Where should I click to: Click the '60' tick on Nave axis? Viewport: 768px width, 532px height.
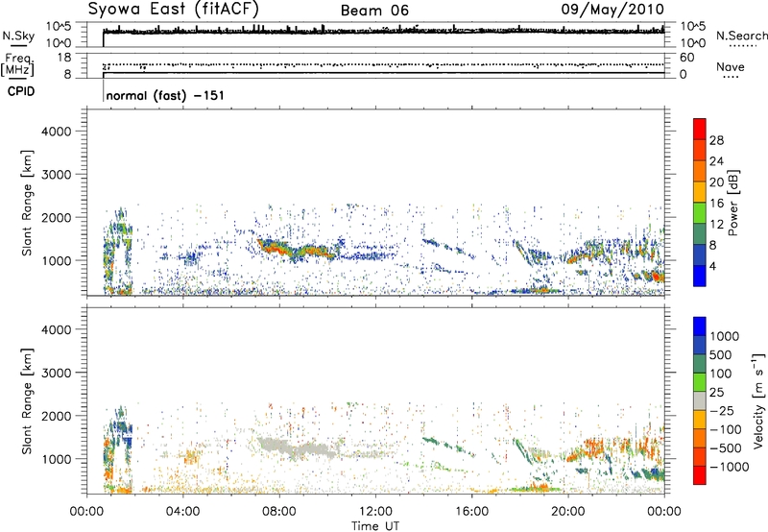687,58
